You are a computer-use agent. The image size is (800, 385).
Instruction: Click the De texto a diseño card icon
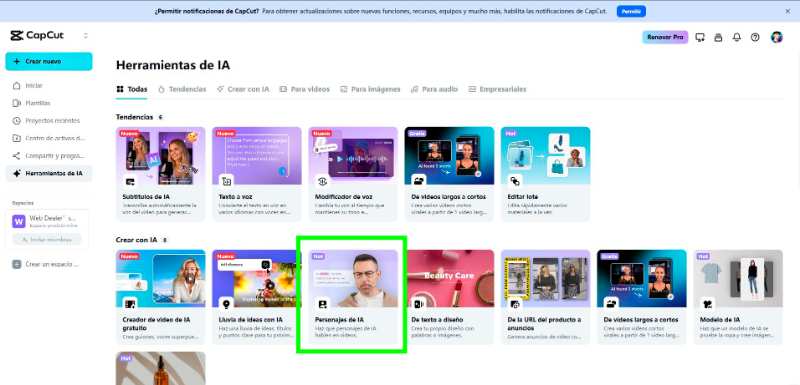(x=419, y=304)
